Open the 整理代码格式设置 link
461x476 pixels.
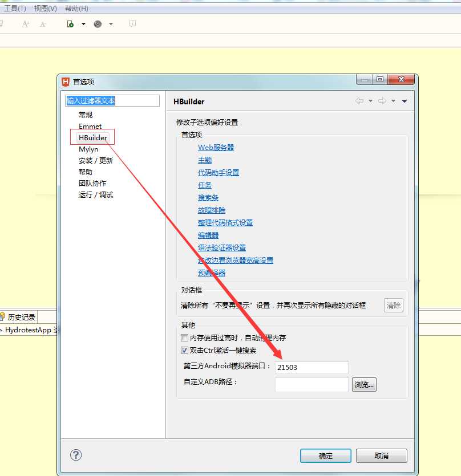tap(225, 223)
